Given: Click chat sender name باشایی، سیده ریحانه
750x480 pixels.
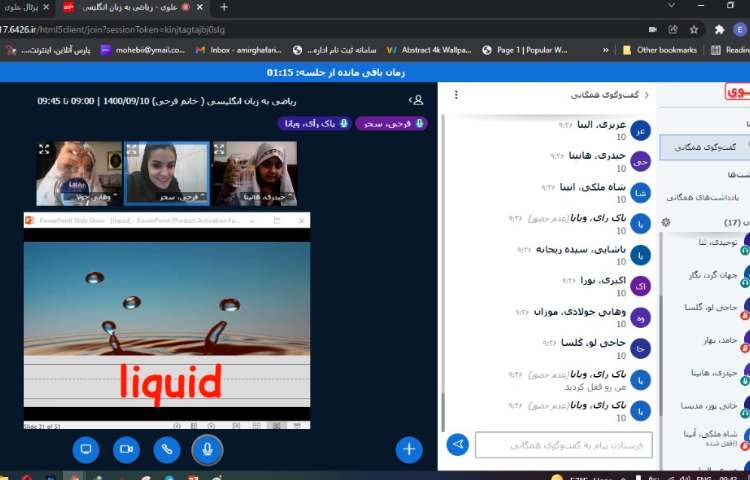Looking at the screenshot, I should [x=581, y=250].
